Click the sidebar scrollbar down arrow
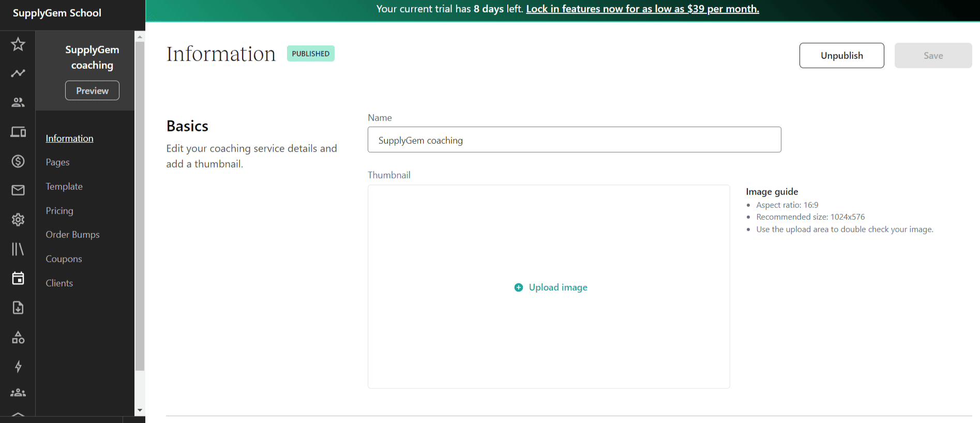The height and width of the screenshot is (423, 980). point(140,410)
